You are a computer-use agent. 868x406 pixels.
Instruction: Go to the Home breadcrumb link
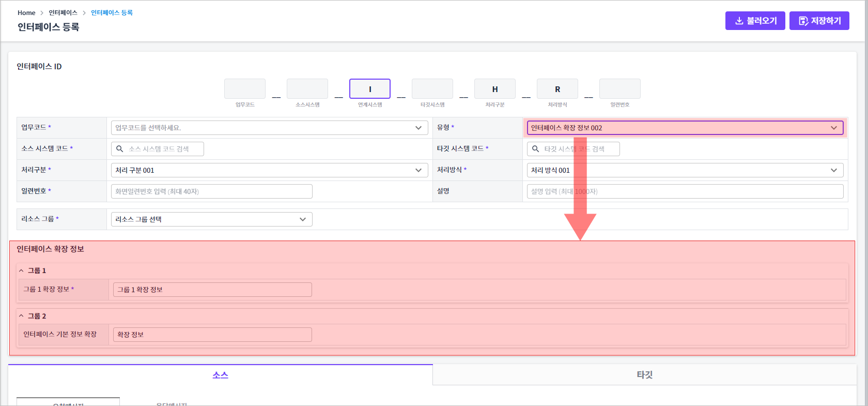[x=26, y=13]
